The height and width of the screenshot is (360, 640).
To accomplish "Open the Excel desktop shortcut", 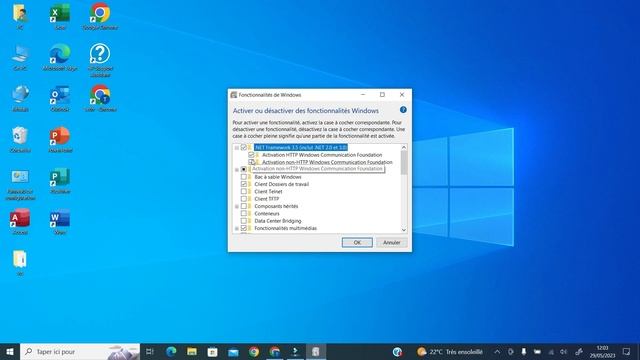I will point(60,16).
